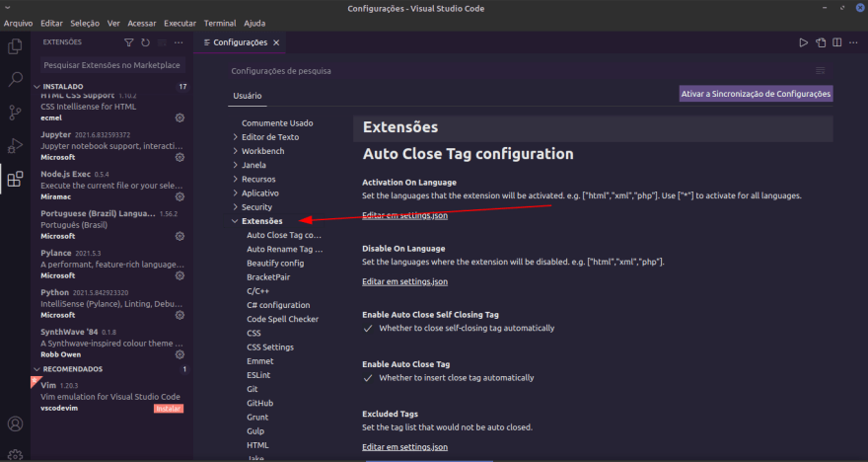Open the gear menu for Node.js Exec
Viewport: 868px width, 462px height.
pos(180,196)
